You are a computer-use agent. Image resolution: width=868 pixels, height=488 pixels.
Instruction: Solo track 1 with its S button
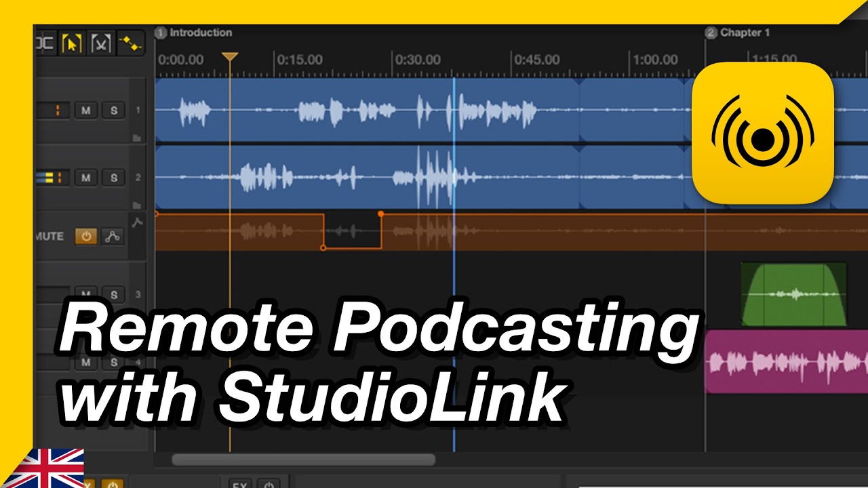pyautogui.click(x=113, y=110)
